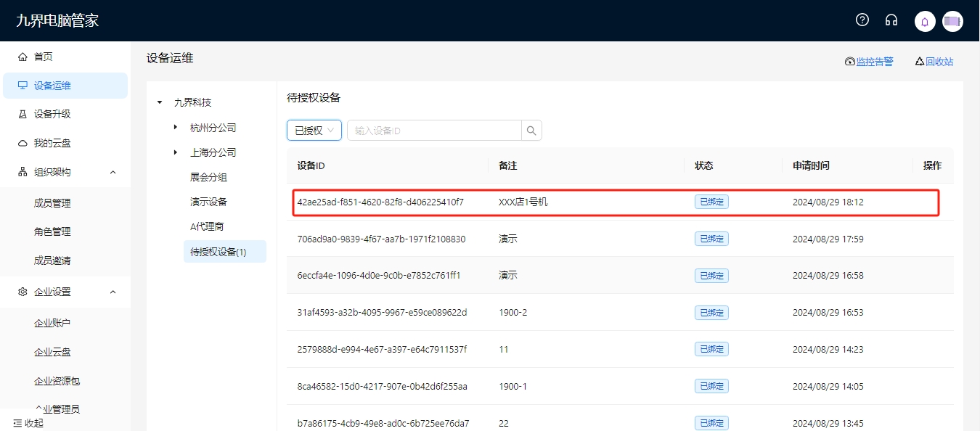Click the 2024/08/29 14:23 time cell
This screenshot has height=431, width=980.
coord(828,350)
